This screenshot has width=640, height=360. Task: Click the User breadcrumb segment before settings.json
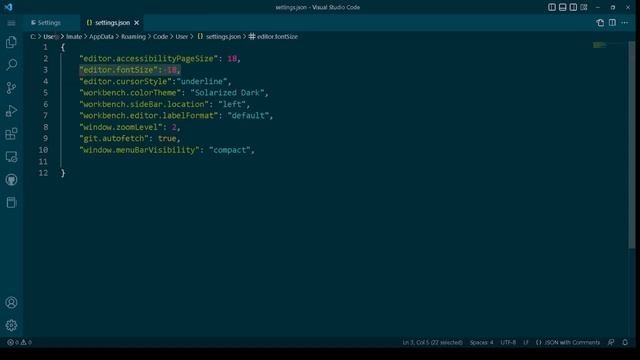pos(182,37)
